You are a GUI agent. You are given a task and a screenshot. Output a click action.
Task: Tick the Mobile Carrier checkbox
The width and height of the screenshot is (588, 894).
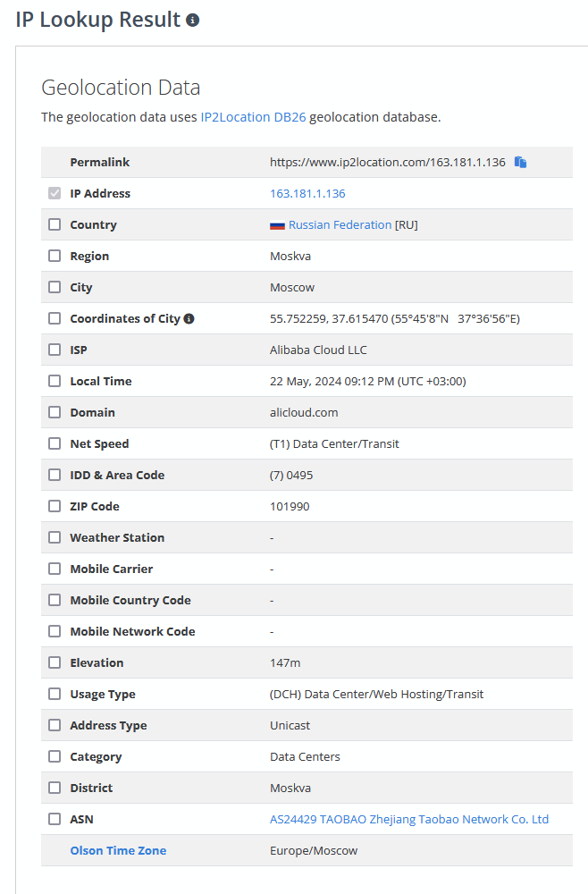pos(55,569)
